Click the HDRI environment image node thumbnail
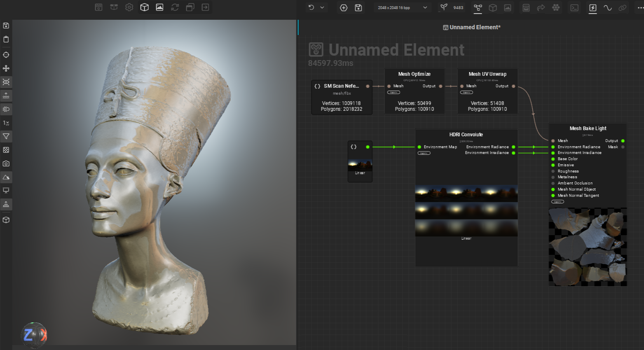 pyautogui.click(x=360, y=164)
